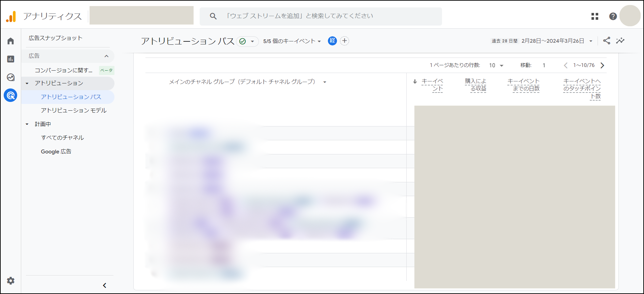Open the 5/5 個のキーイベント dropdown
This screenshot has width=644, height=294.
point(292,41)
